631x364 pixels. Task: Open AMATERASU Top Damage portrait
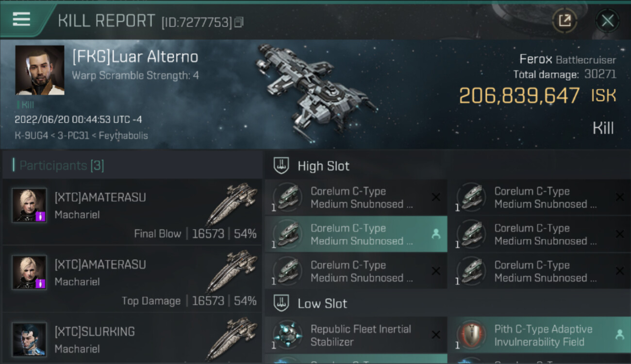click(x=30, y=273)
